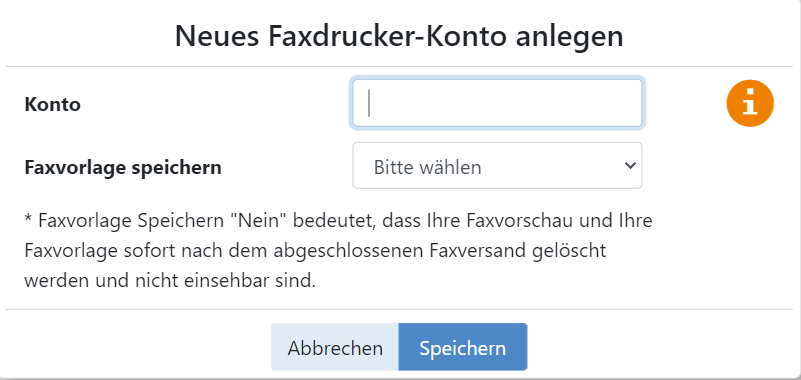Click the bold Konto label
Viewport: 801px width, 380px height.
click(x=53, y=105)
